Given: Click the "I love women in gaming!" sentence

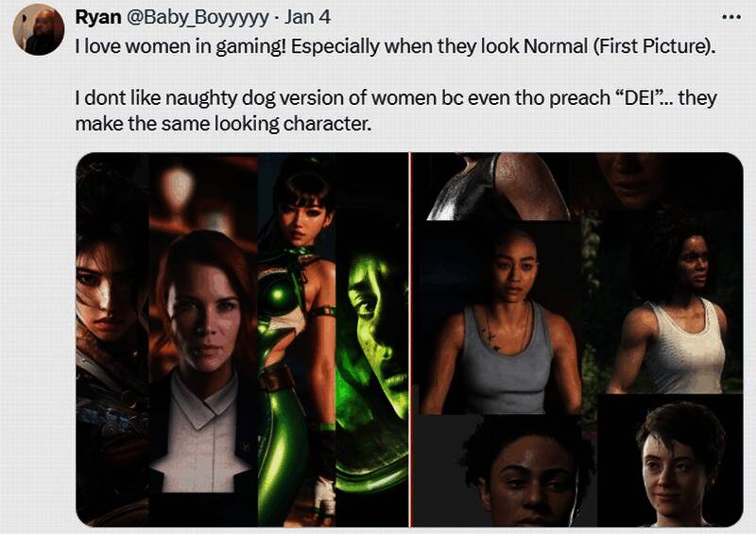Looking at the screenshot, I should click(x=180, y=46).
